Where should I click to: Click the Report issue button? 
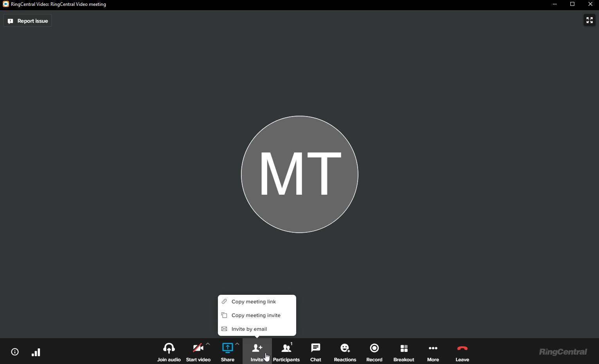[x=28, y=21]
